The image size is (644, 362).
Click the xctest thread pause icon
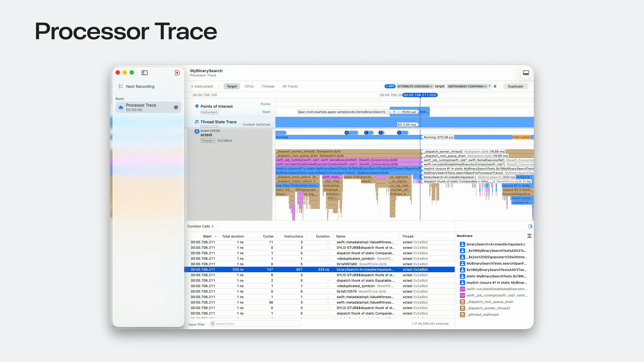pos(197,131)
